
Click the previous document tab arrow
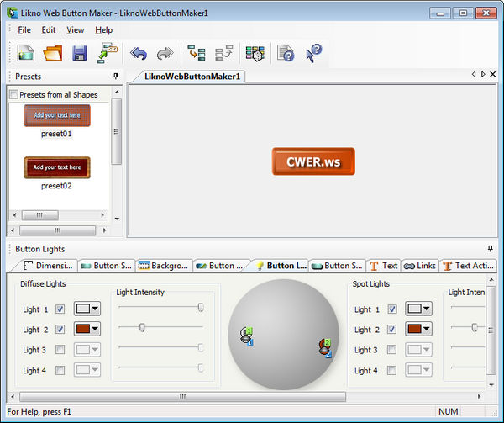474,74
